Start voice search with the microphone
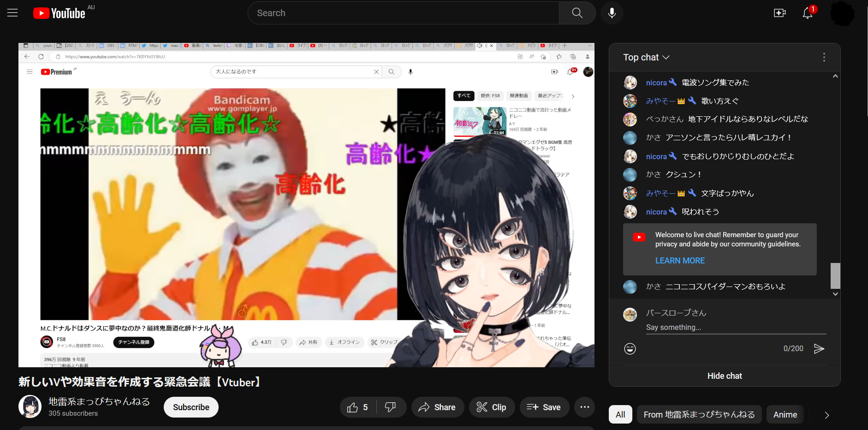Viewport: 868px width, 430px height. [x=612, y=13]
